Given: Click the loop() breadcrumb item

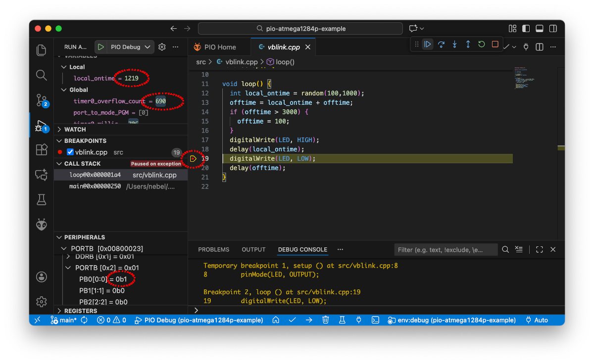Looking at the screenshot, I should pyautogui.click(x=281, y=62).
